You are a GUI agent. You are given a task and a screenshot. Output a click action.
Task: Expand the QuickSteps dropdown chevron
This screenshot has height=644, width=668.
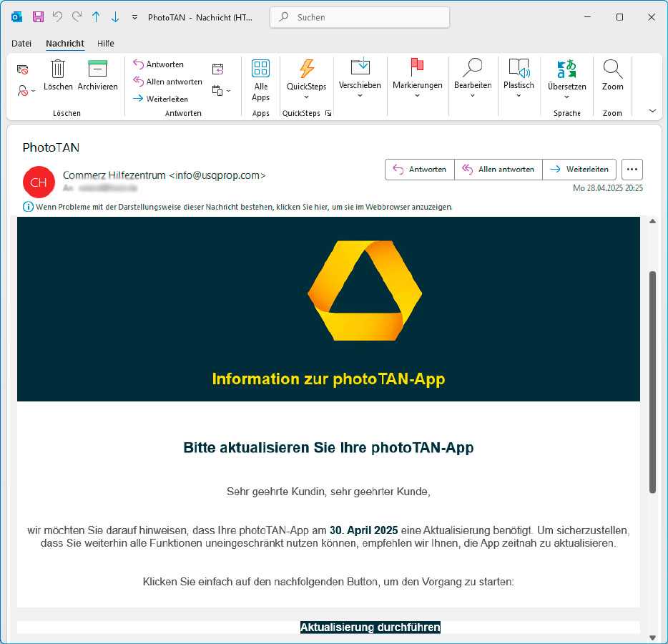[306, 97]
